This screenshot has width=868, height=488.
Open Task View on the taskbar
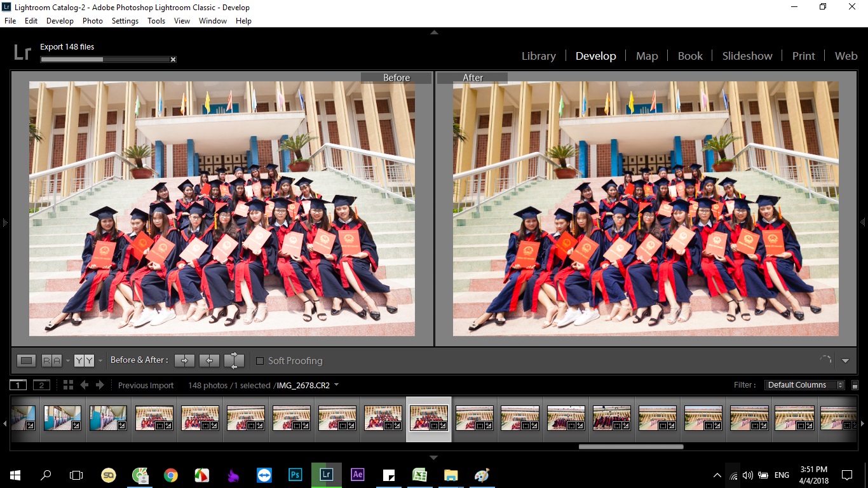click(76, 475)
